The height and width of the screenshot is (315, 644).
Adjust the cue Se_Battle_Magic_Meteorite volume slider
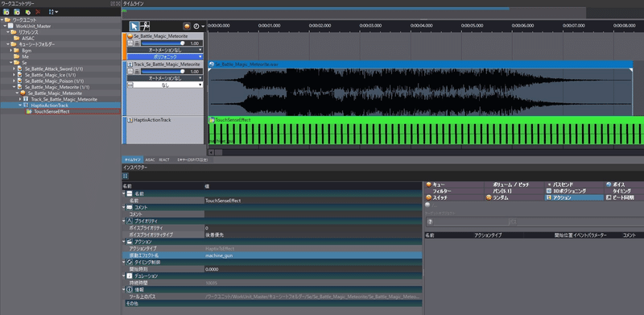163,43
